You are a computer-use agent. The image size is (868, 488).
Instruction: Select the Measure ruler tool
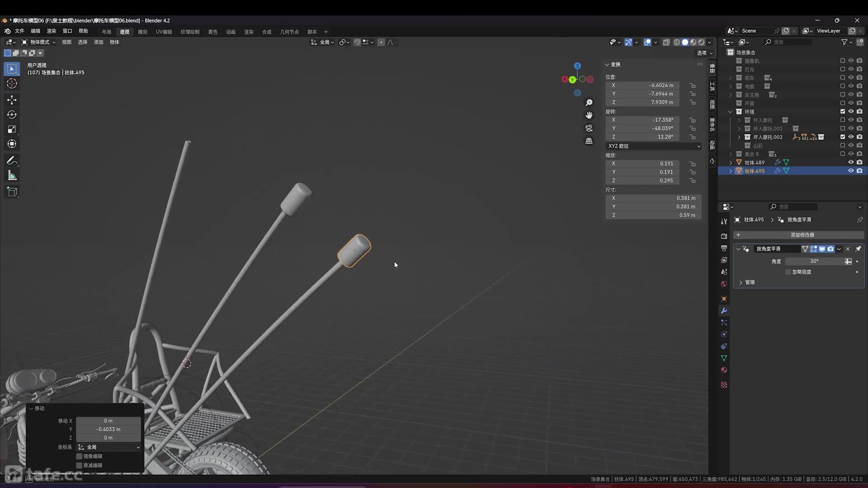click(x=12, y=176)
